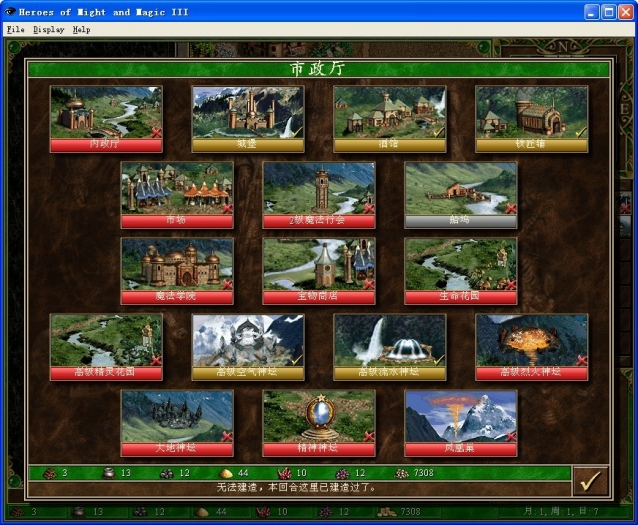Select the 凤凰巢 pyre building image
The image size is (638, 525).
point(461,417)
